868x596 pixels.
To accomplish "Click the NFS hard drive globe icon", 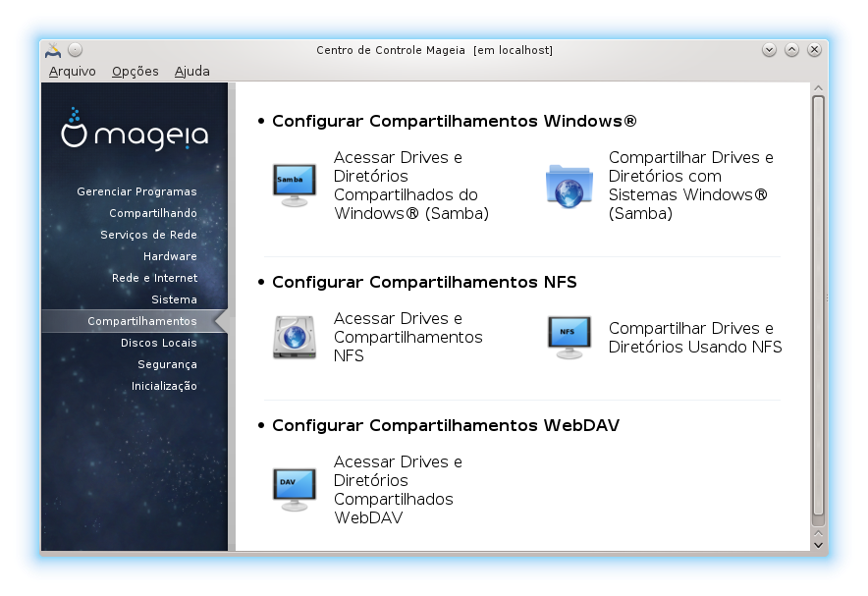I will pos(295,337).
